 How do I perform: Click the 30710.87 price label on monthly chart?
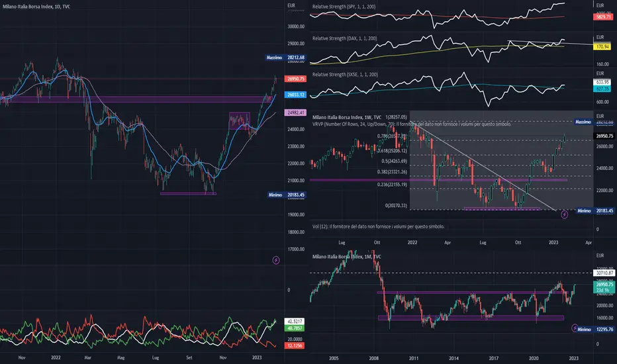tap(604, 273)
